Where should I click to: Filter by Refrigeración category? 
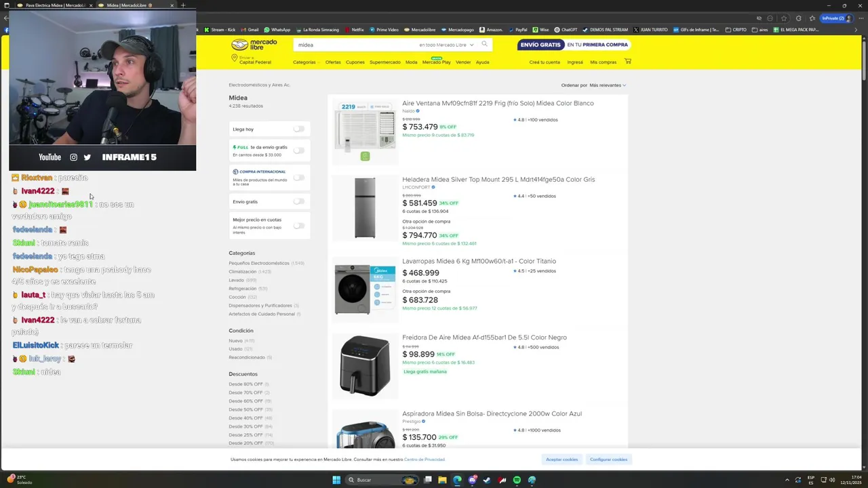tap(242, 289)
